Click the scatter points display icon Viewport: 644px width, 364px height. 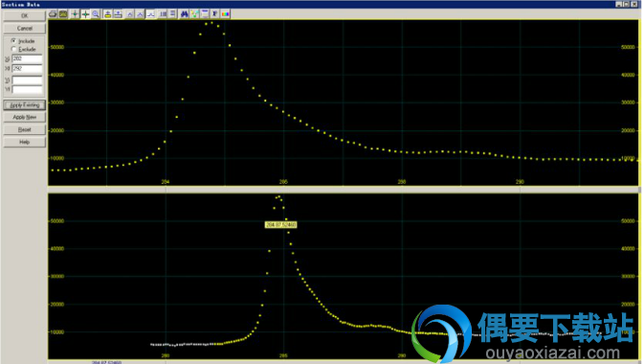(x=194, y=14)
